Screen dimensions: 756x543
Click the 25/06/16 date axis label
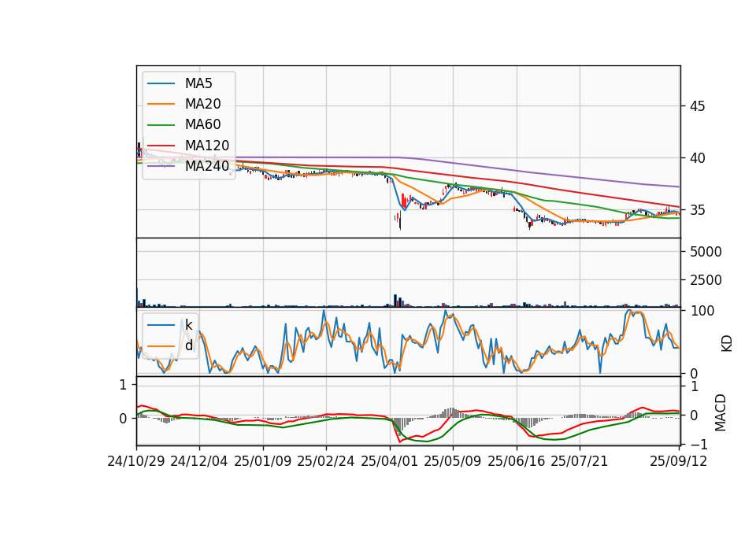[x=516, y=461]
